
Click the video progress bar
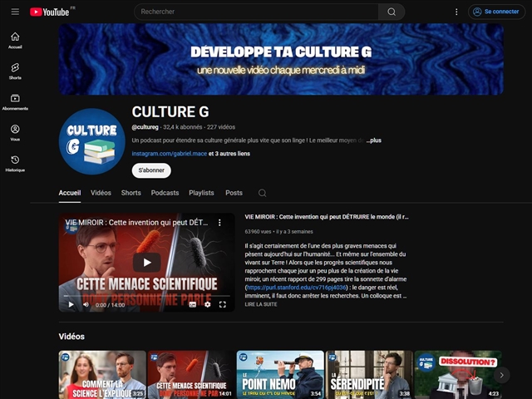pyautogui.click(x=146, y=296)
